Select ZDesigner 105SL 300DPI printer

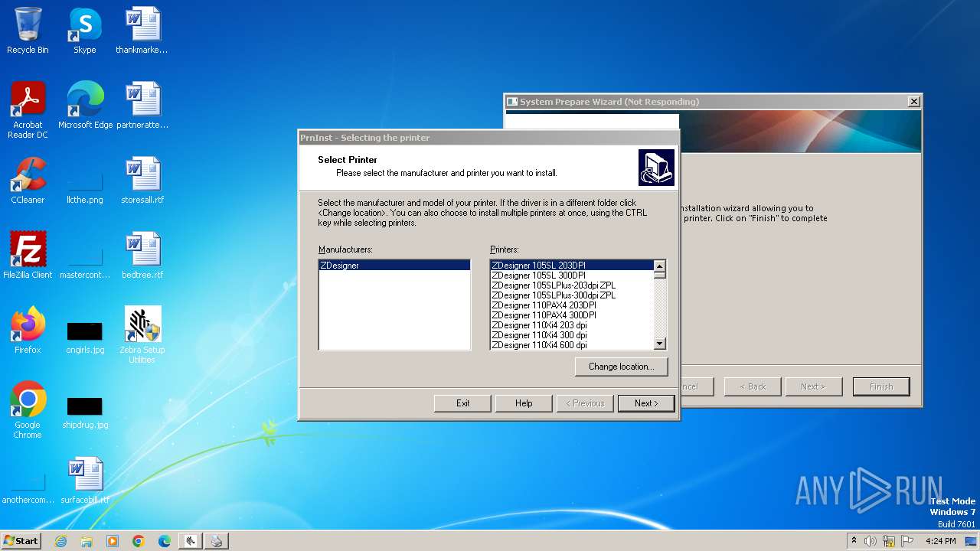pos(572,275)
